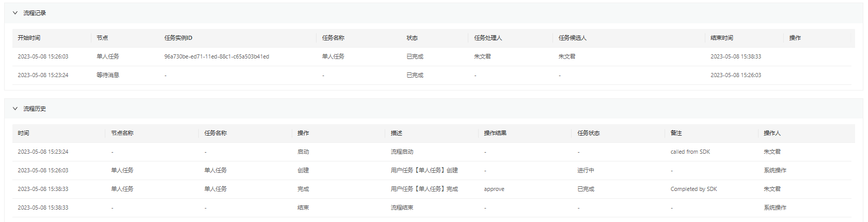Click the 任务状态 column header
Viewport: 868px width, 222px height.
(x=588, y=133)
